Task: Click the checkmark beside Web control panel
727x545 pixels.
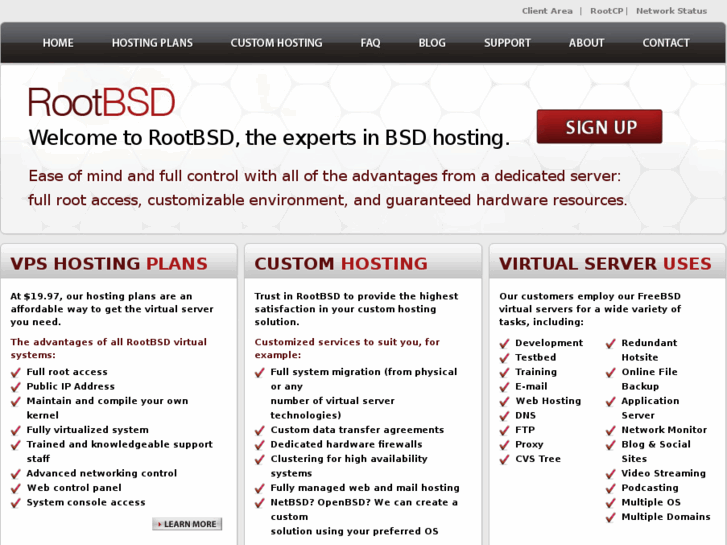Action: click(16, 488)
